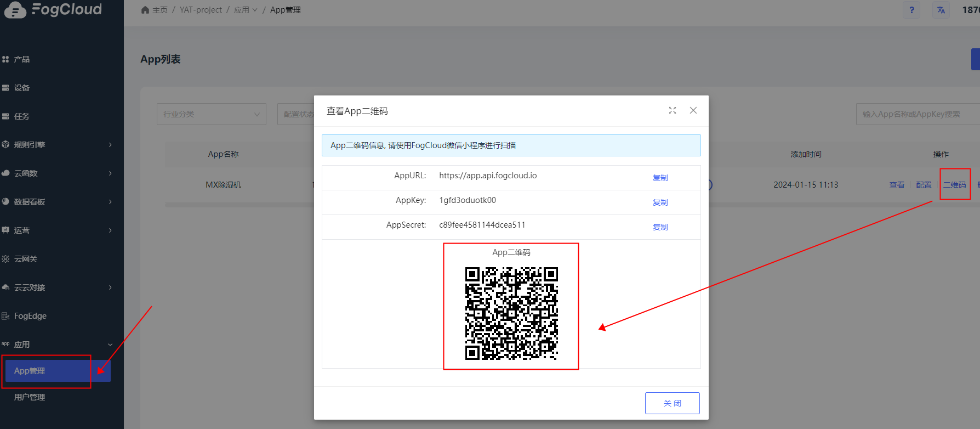Click the AppURL https://app.api.fogcloud.io text
Viewport: 980px width, 429px height.
point(488,176)
